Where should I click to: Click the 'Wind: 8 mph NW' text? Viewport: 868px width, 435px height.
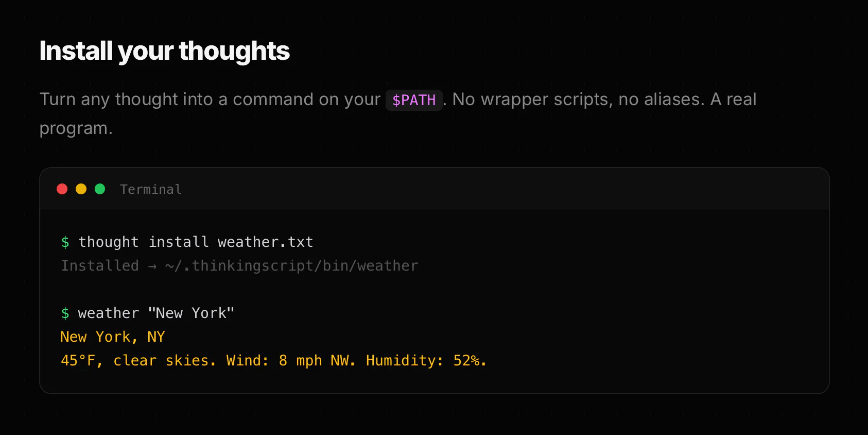291,361
